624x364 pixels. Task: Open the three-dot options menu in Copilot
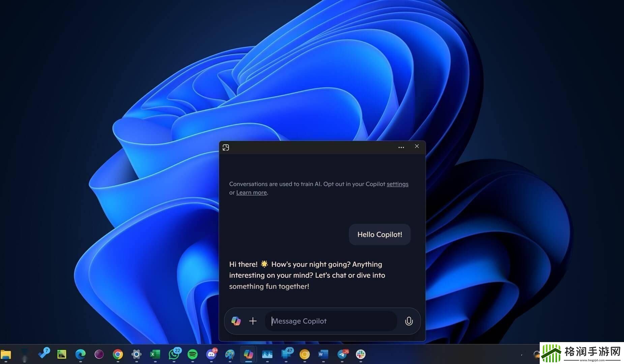click(x=401, y=147)
